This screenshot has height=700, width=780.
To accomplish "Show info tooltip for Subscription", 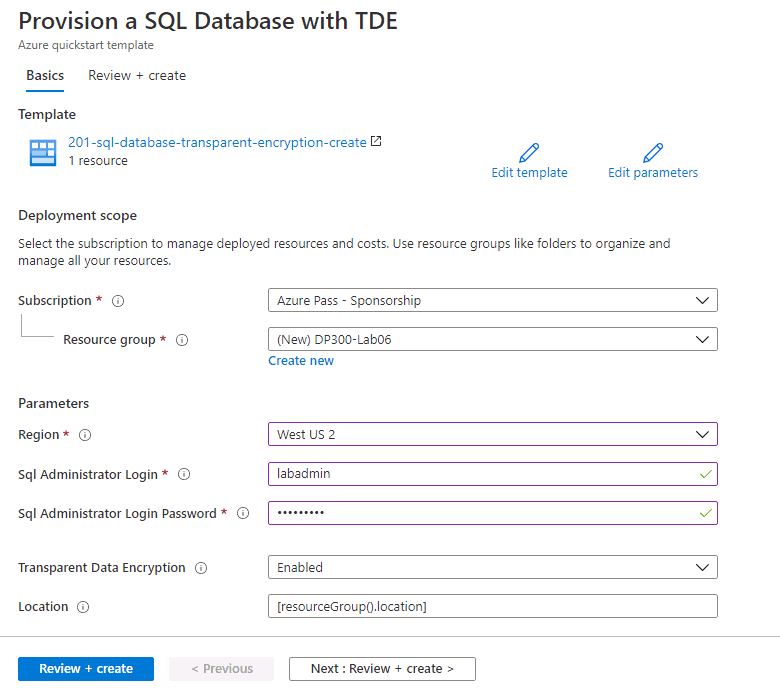I will pyautogui.click(x=118, y=301).
